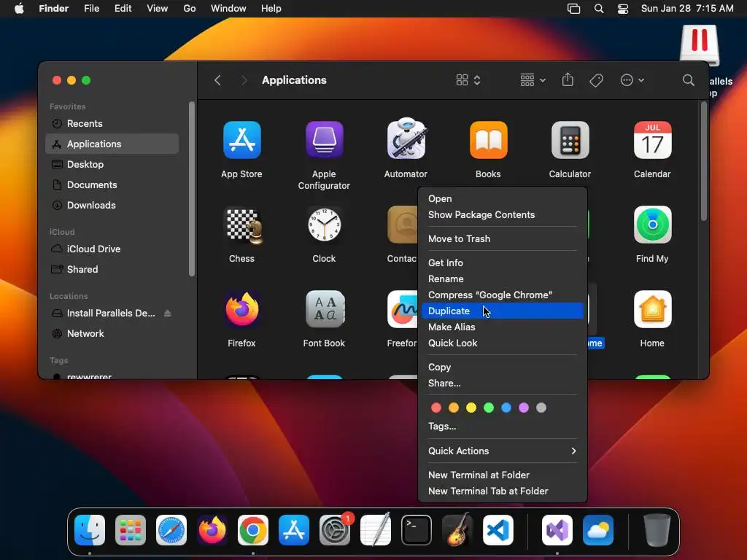Choose Make Alias from the context menu
Image resolution: width=747 pixels, height=560 pixels.
(502, 327)
